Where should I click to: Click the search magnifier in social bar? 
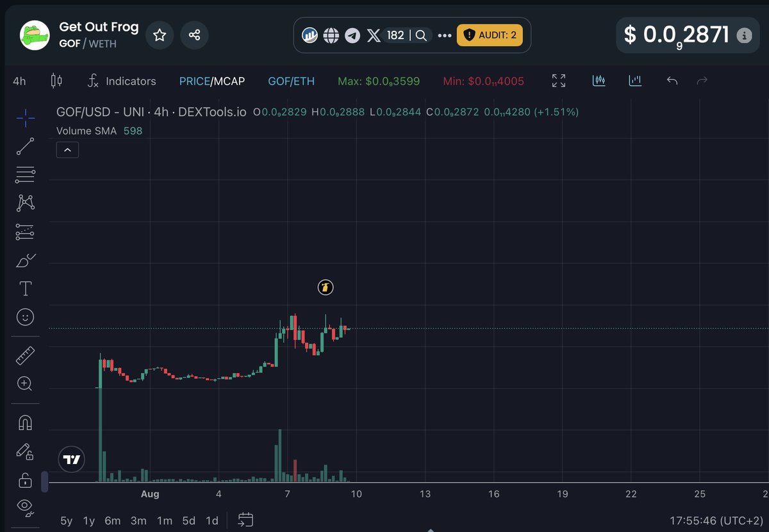421,35
